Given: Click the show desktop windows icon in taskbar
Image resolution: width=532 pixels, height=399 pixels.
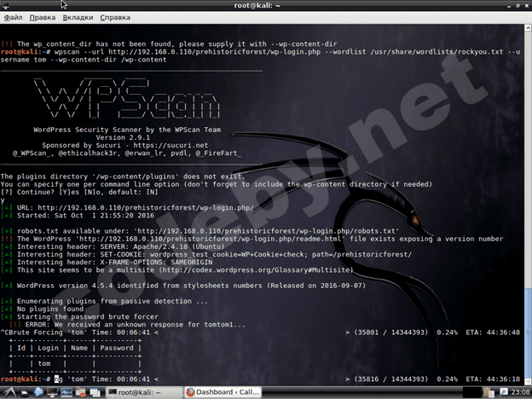Looking at the screenshot, I should 81,392.
